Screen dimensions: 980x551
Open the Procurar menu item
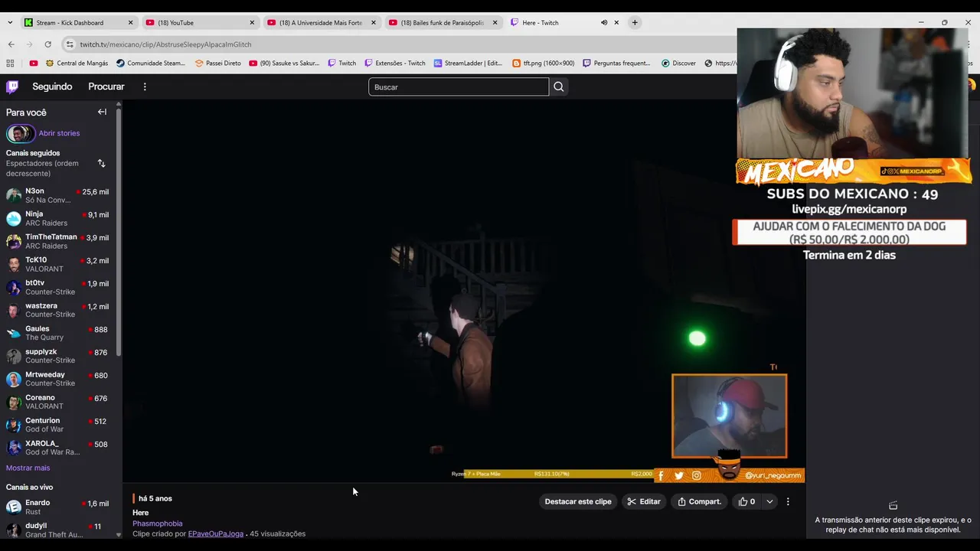[106, 86]
